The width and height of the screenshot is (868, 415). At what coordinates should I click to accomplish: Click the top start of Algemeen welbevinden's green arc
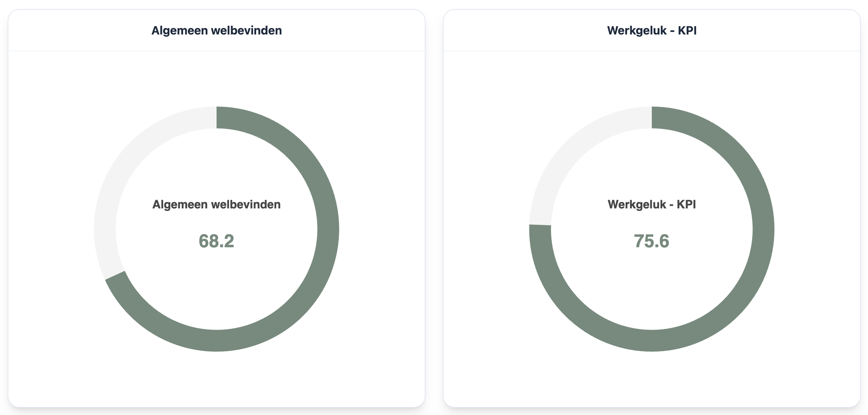click(x=220, y=118)
